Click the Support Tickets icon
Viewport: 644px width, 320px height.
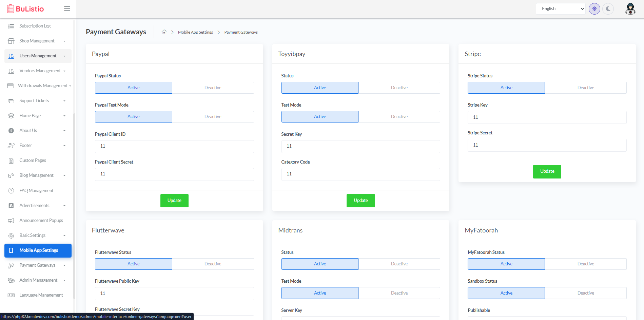click(11, 101)
